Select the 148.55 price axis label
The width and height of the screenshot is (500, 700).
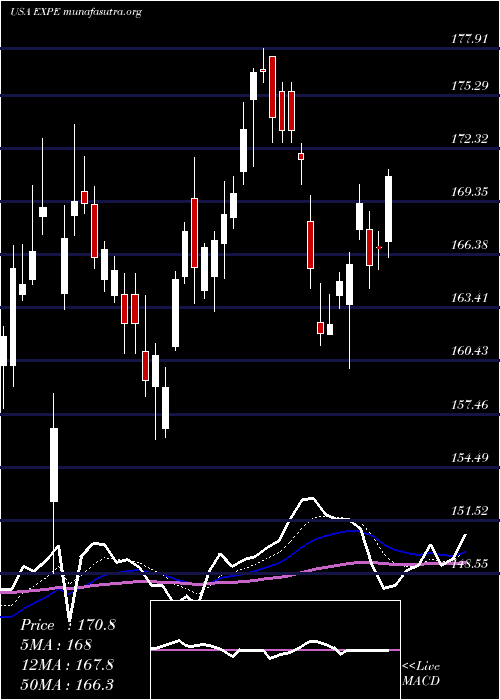click(468, 564)
